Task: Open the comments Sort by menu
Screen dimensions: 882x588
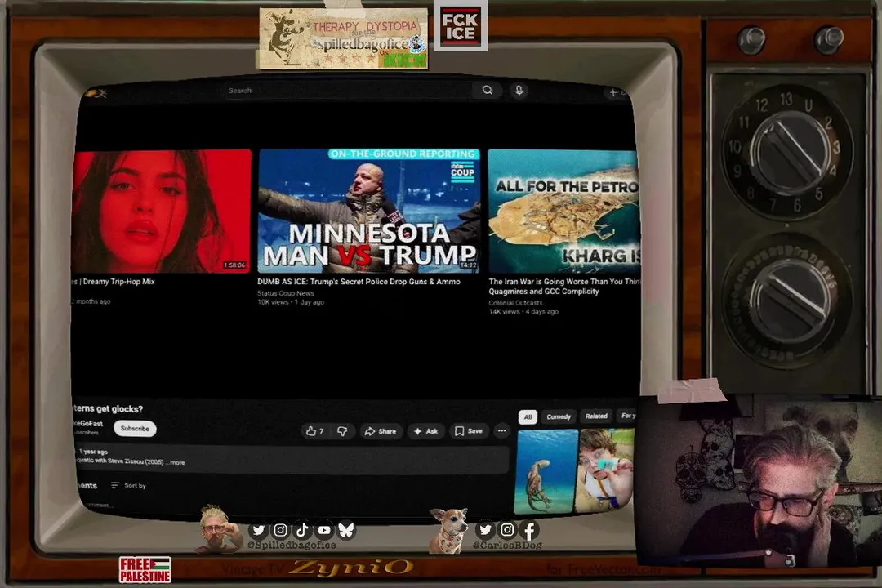Action: coord(129,486)
